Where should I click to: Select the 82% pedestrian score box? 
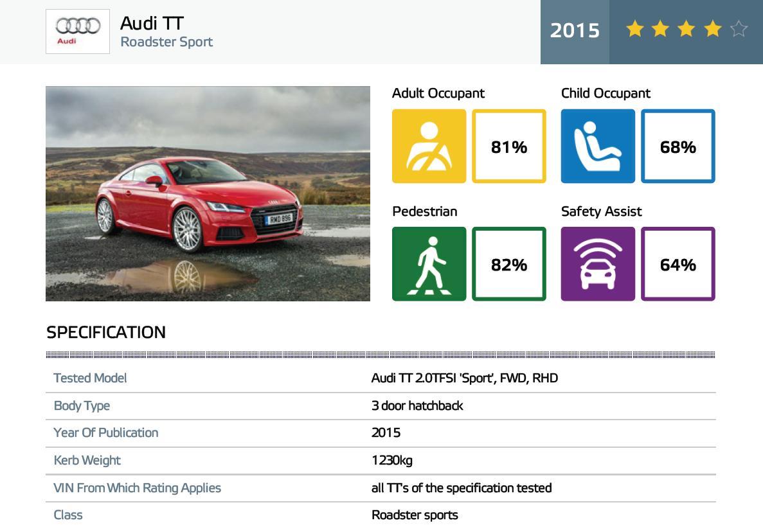509,264
